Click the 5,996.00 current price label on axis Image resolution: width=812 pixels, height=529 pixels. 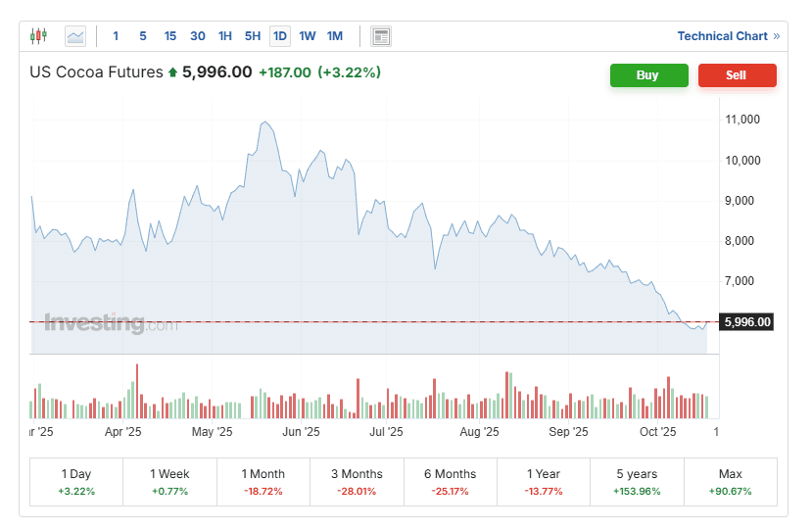tap(746, 321)
